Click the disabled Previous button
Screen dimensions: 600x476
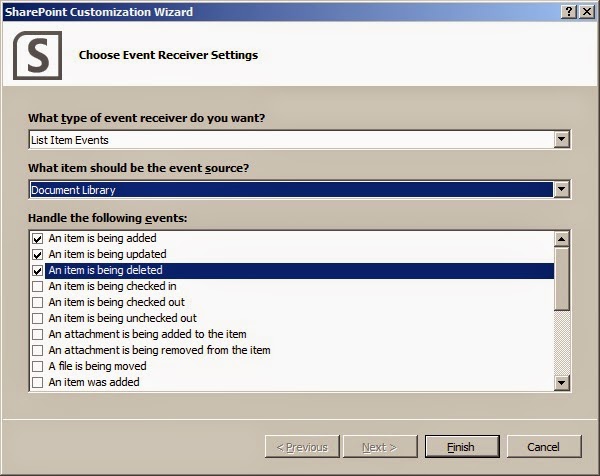(x=302, y=447)
